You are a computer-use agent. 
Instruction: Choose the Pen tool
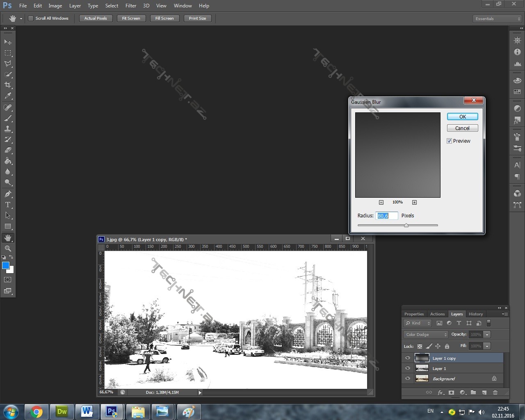[x=8, y=194]
